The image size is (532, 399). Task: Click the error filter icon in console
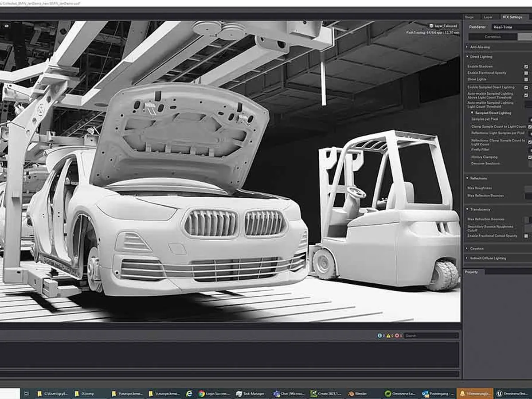click(x=397, y=336)
